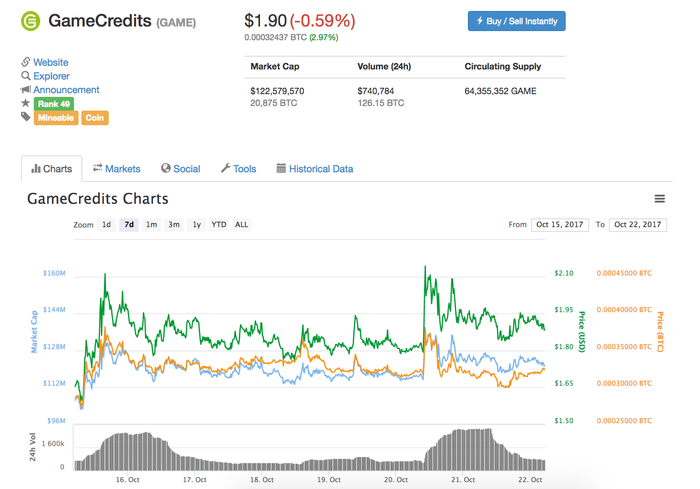The image size is (700, 489).
Task: Select the Charts tab
Action: (x=51, y=169)
